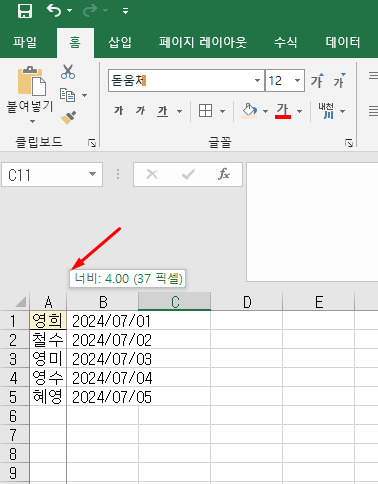The image size is (378, 484).
Task: Open the 데이터 tab
Action: (x=343, y=42)
